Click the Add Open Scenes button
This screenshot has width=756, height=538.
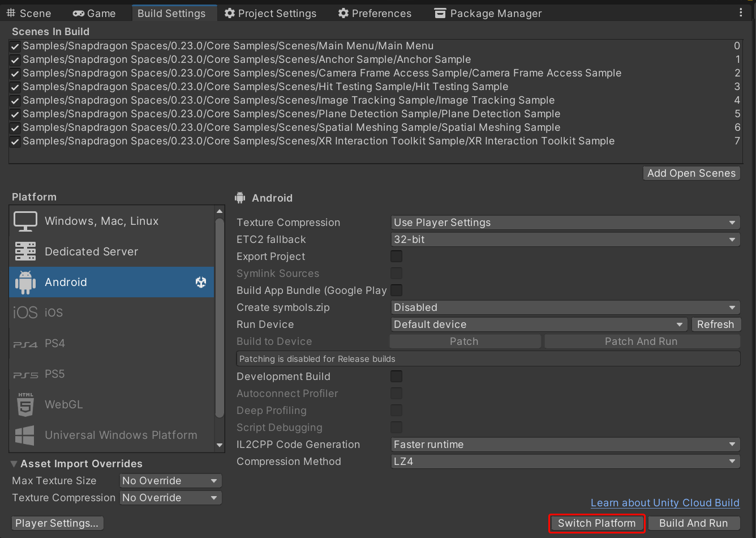tap(691, 173)
